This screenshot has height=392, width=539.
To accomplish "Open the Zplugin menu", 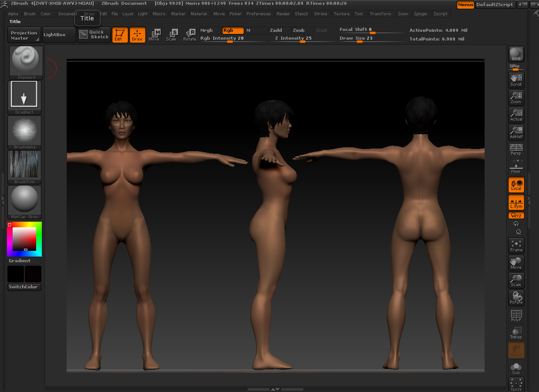I will [421, 14].
